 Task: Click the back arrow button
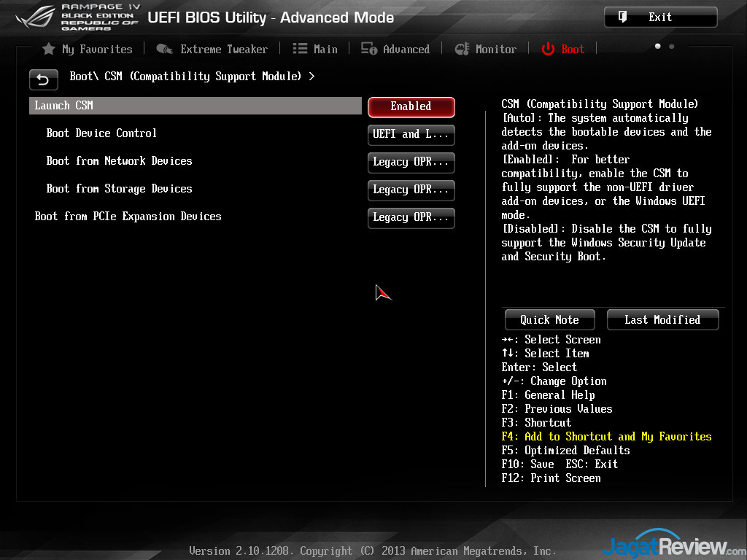point(43,79)
